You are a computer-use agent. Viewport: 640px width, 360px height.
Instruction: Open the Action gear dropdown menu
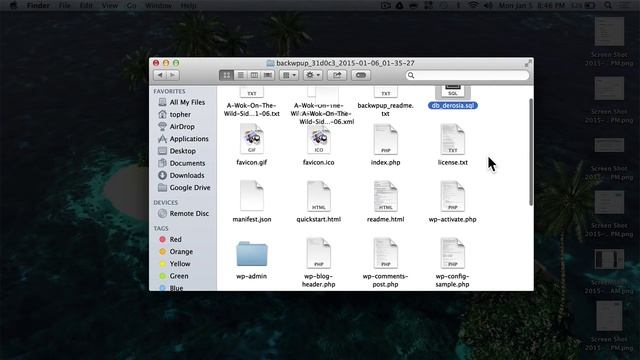tap(313, 75)
